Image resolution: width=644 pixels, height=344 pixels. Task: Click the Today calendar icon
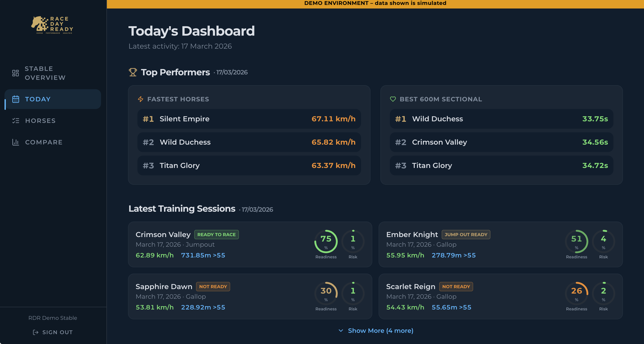click(16, 99)
